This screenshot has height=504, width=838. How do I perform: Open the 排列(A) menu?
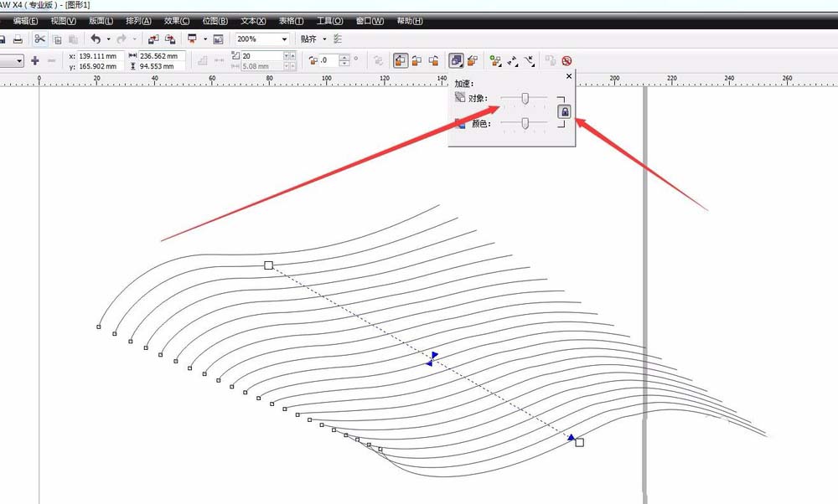click(x=138, y=21)
